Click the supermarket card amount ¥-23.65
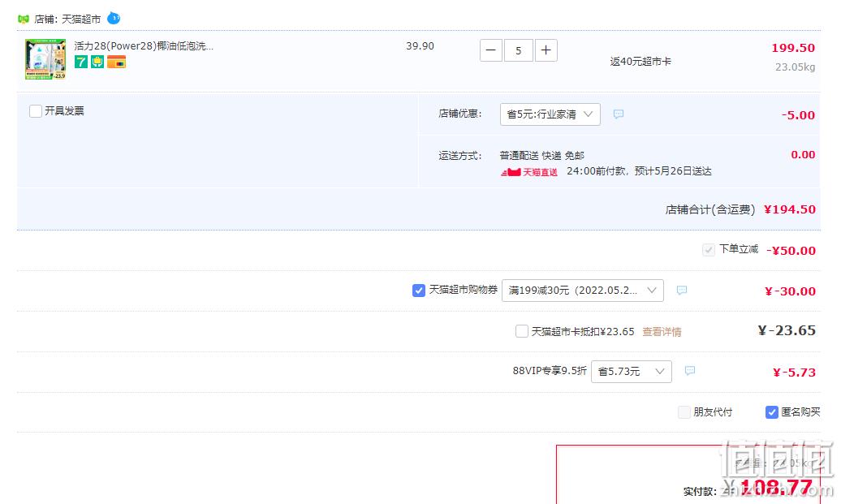 point(787,330)
